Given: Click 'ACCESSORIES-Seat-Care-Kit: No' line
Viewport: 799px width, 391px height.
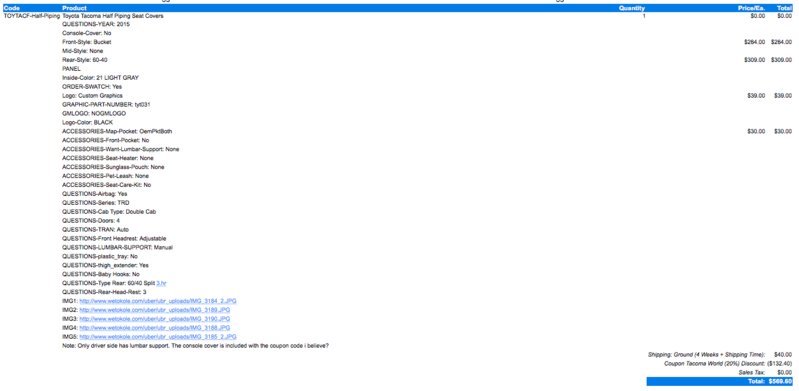Looking at the screenshot, I should [106, 185].
